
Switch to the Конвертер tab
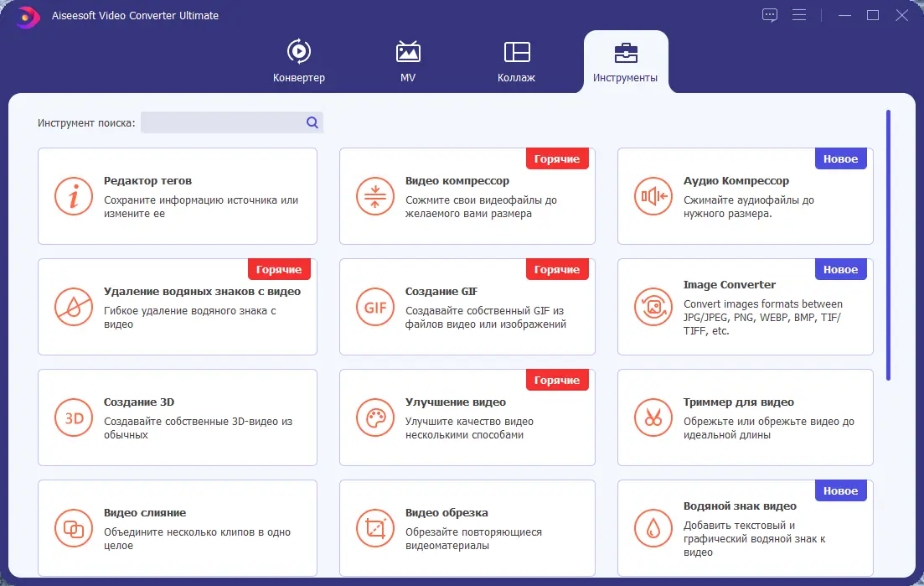point(299,61)
